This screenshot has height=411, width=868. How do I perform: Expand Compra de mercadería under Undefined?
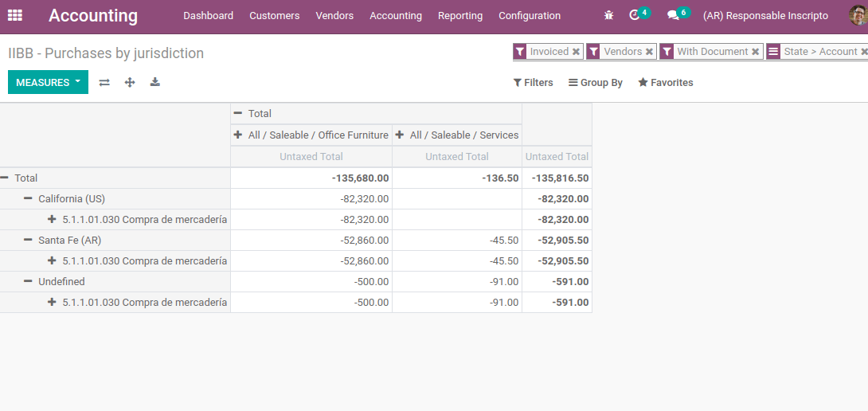[115, 303]
